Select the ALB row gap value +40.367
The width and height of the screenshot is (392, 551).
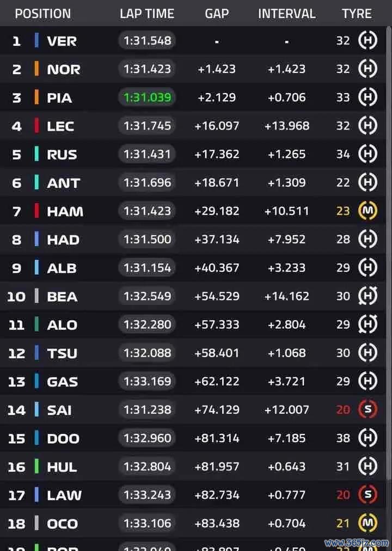217,268
